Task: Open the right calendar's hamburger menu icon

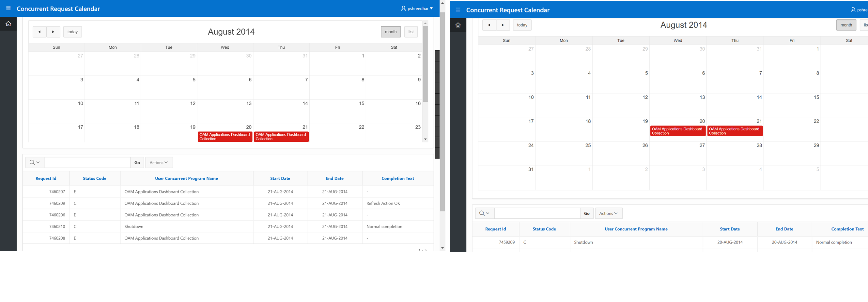Action: 458,10
